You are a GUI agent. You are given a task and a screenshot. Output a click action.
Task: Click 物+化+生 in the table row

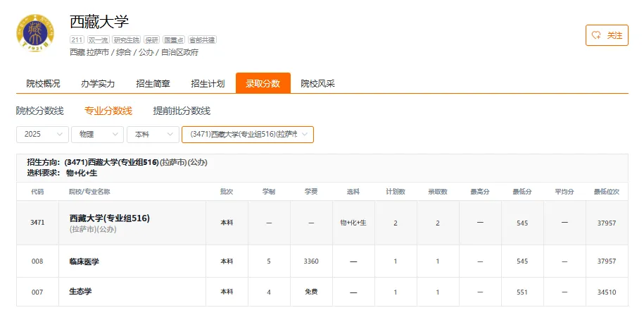click(353, 223)
